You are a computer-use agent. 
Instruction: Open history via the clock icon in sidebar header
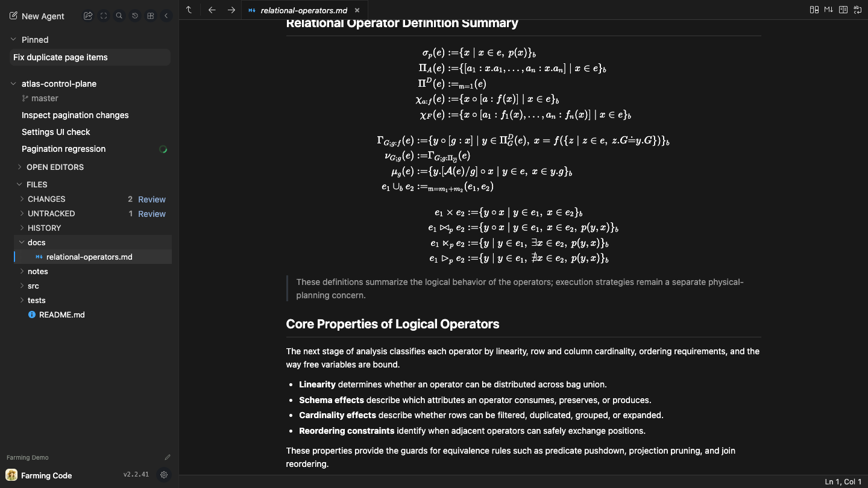pyautogui.click(x=135, y=16)
